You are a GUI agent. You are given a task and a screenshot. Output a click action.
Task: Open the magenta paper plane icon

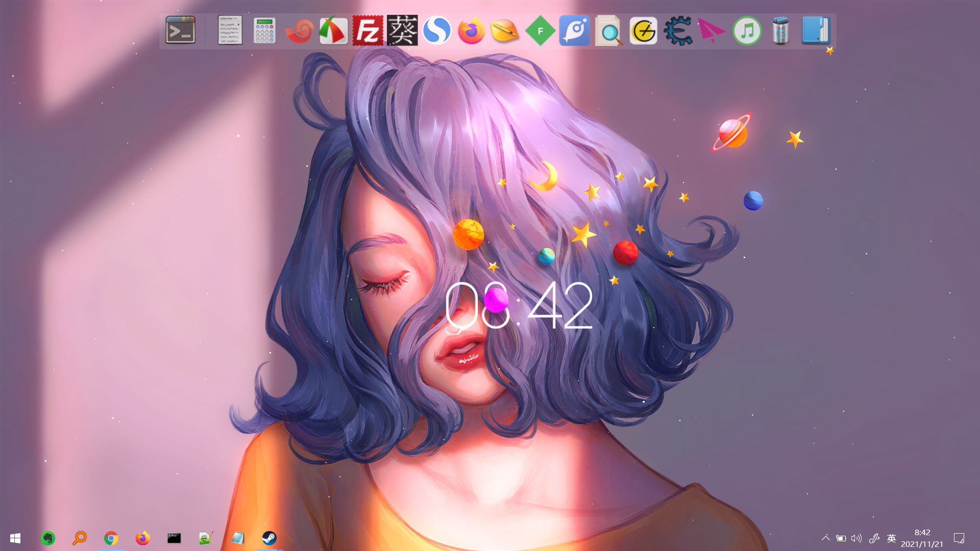tap(712, 31)
